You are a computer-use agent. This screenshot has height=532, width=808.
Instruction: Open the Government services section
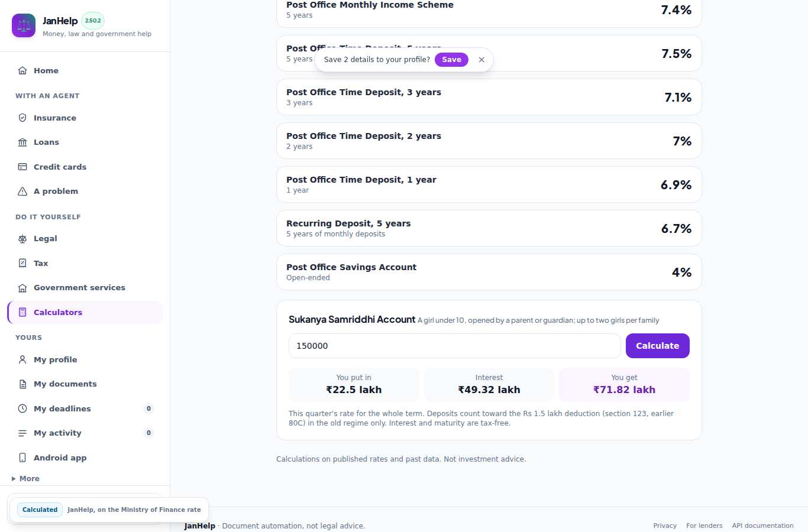[85, 287]
